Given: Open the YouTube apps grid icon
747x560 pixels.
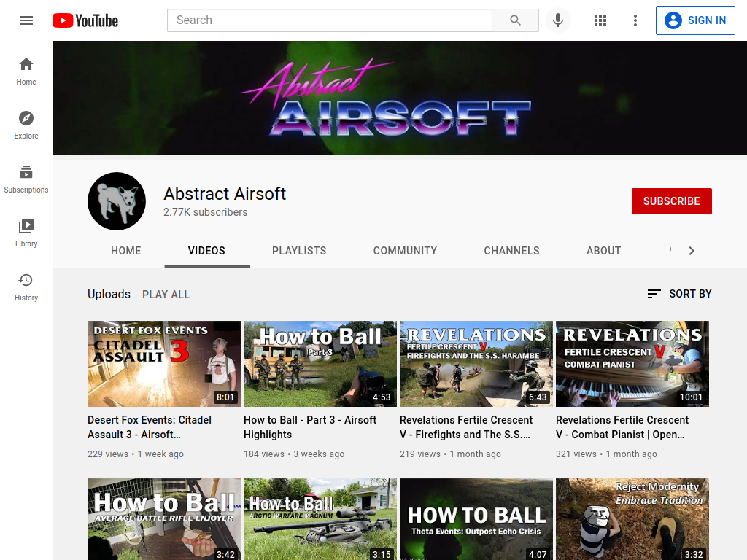Looking at the screenshot, I should click(600, 20).
